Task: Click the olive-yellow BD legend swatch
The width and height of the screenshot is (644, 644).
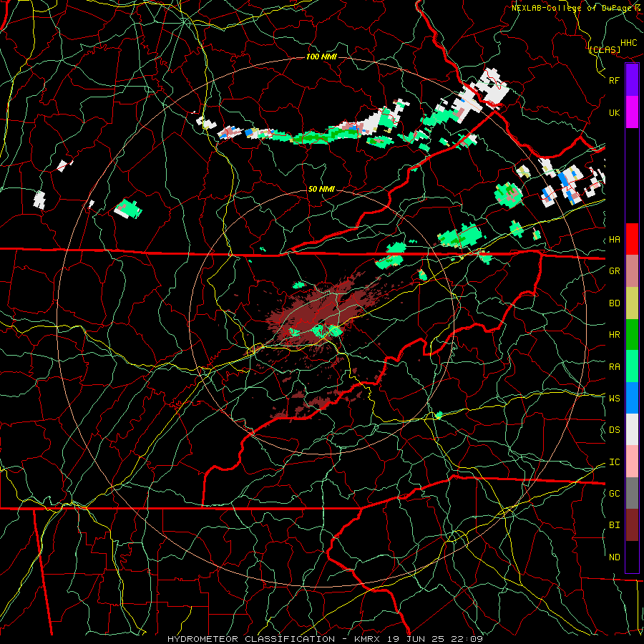Action: [x=632, y=303]
